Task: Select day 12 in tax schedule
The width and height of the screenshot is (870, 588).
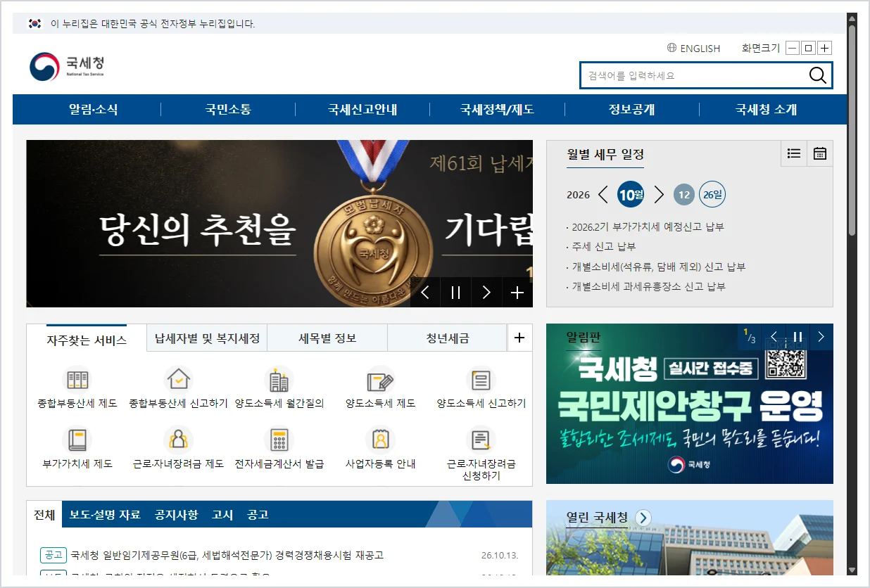Action: click(684, 194)
